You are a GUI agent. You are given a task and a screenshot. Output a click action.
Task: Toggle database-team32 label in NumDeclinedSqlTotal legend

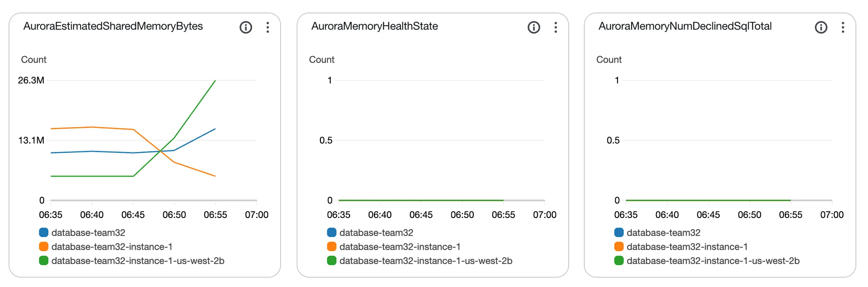pyautogui.click(x=663, y=232)
